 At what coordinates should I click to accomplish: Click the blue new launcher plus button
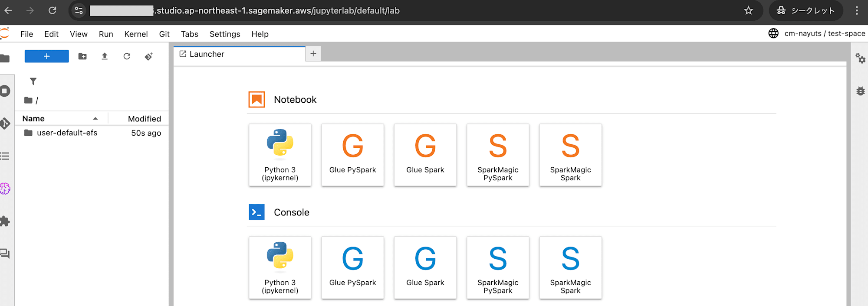[x=47, y=56]
